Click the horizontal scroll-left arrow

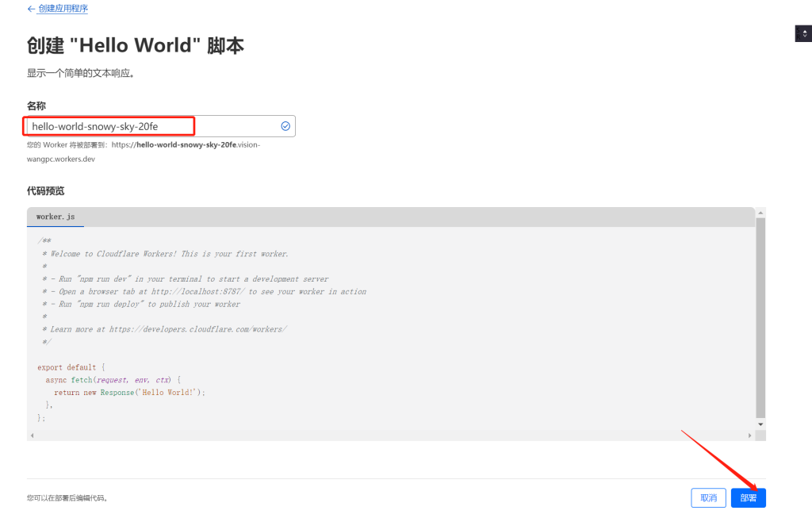coord(33,436)
